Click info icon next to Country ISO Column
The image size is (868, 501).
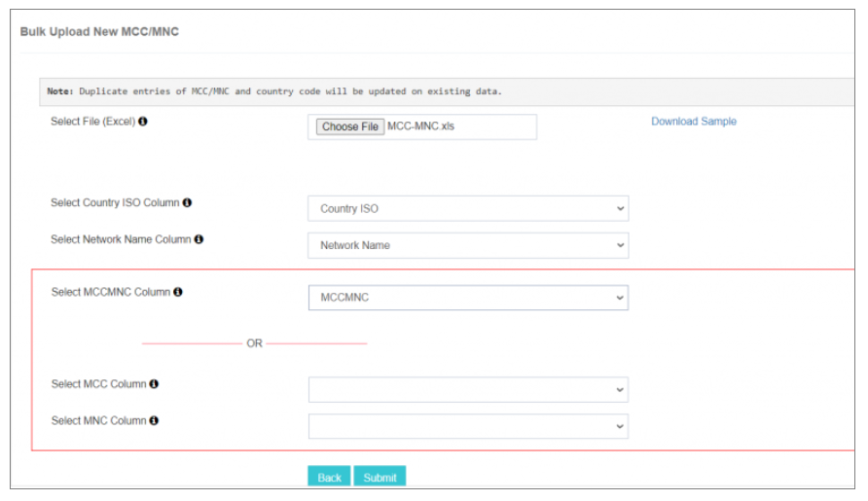(187, 203)
